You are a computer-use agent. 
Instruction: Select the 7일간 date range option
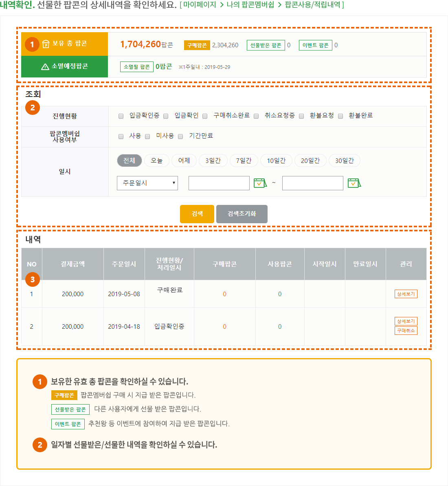point(244,161)
